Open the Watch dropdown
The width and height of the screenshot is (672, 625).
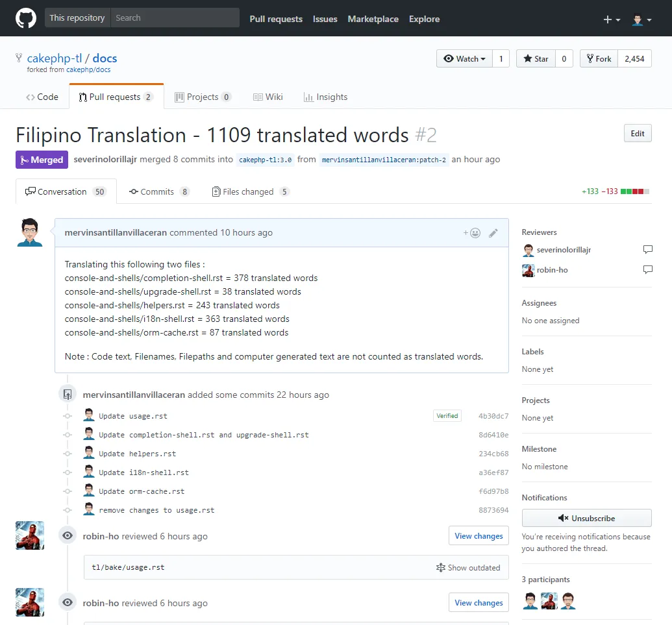coord(464,58)
